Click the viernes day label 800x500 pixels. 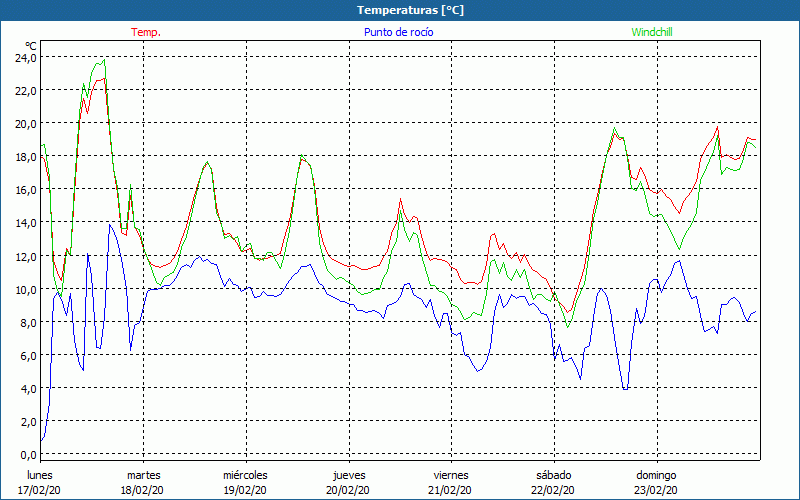click(451, 475)
